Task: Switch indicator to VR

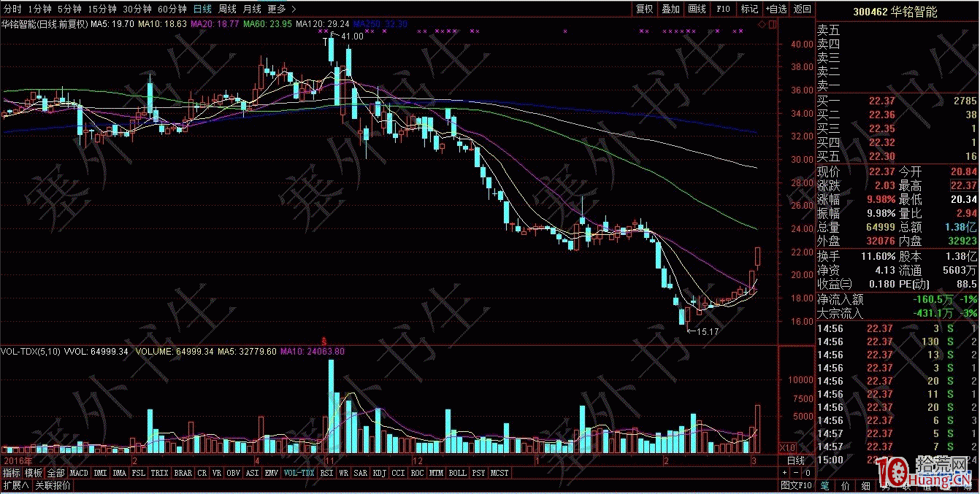Action: 217,473
